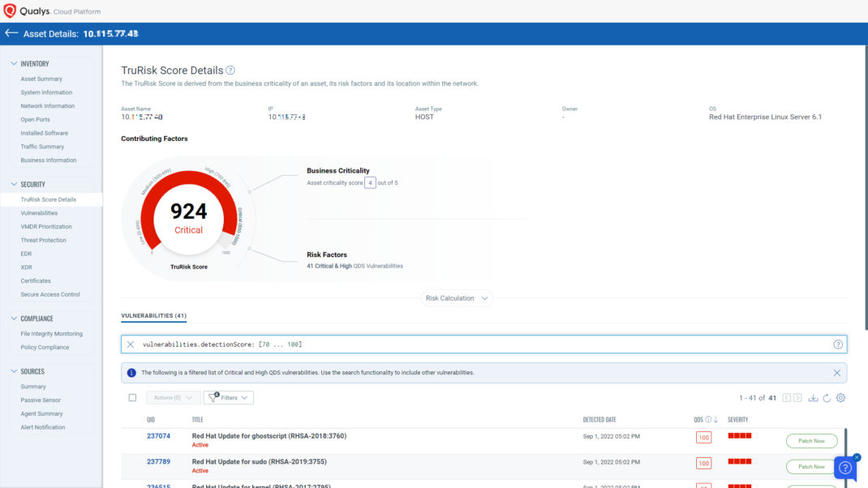Click the back arrow on Asset Details header
This screenshot has width=868, height=488.
pos(11,33)
